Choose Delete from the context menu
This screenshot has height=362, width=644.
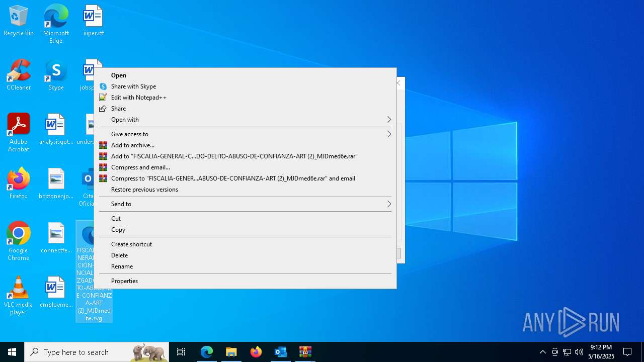coord(245,255)
